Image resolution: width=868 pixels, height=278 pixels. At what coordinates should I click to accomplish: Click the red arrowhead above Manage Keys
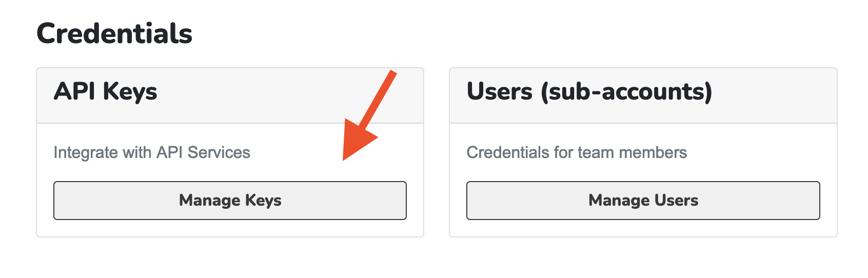[357, 141]
